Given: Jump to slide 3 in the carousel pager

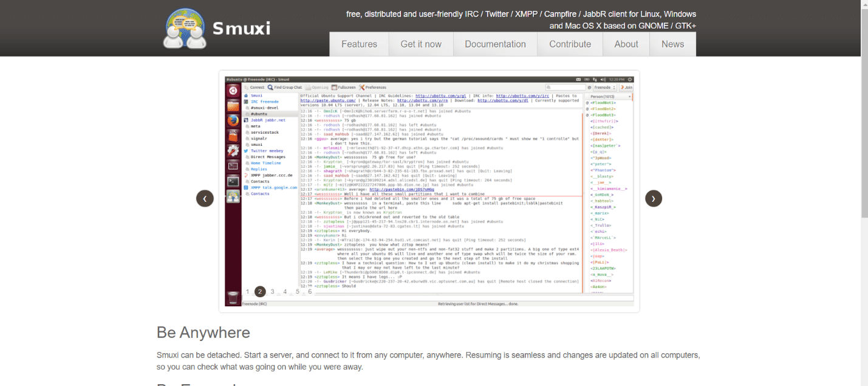Looking at the screenshot, I should (273, 292).
